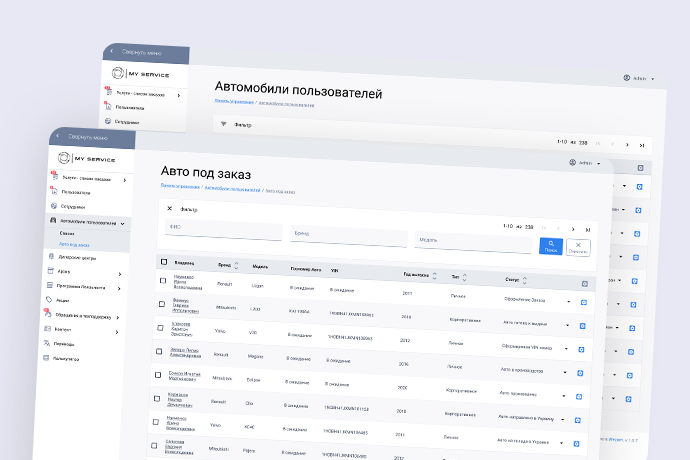Click the Дилерские центры sidebar icon
The height and width of the screenshot is (460, 690).
click(x=50, y=257)
